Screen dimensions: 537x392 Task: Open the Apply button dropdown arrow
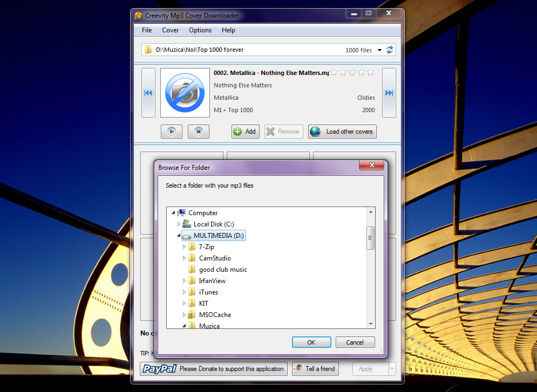[392, 369]
